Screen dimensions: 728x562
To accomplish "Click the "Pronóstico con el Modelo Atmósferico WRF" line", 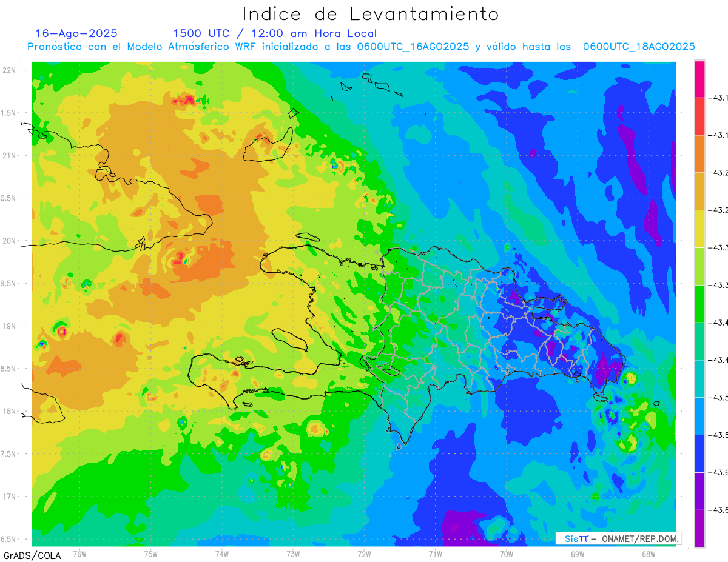I will coord(361,47).
